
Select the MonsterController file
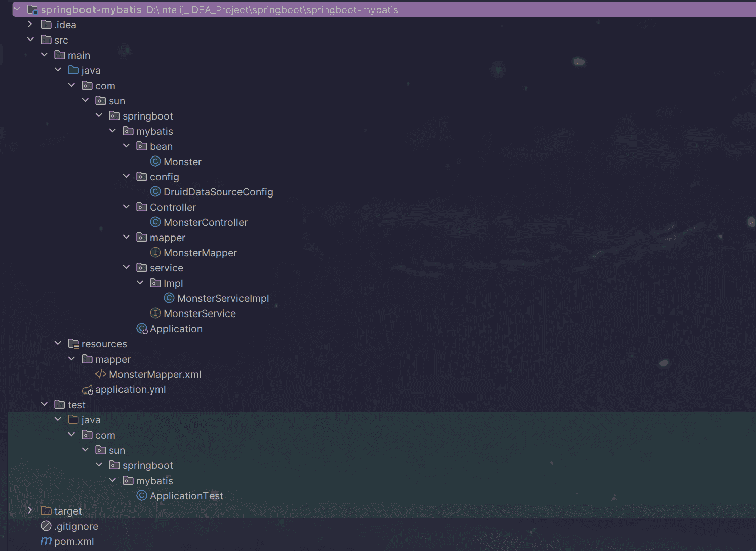tap(206, 222)
